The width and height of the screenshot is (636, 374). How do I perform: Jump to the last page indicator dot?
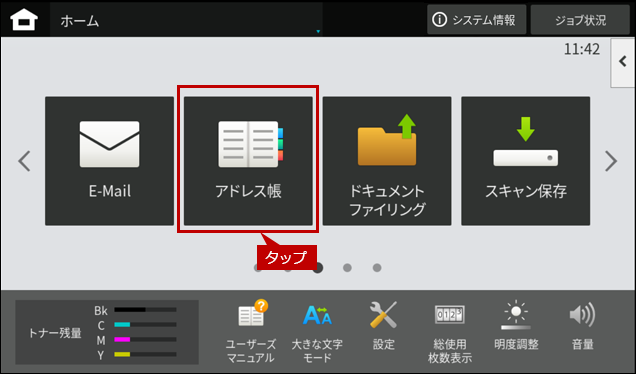point(377,268)
